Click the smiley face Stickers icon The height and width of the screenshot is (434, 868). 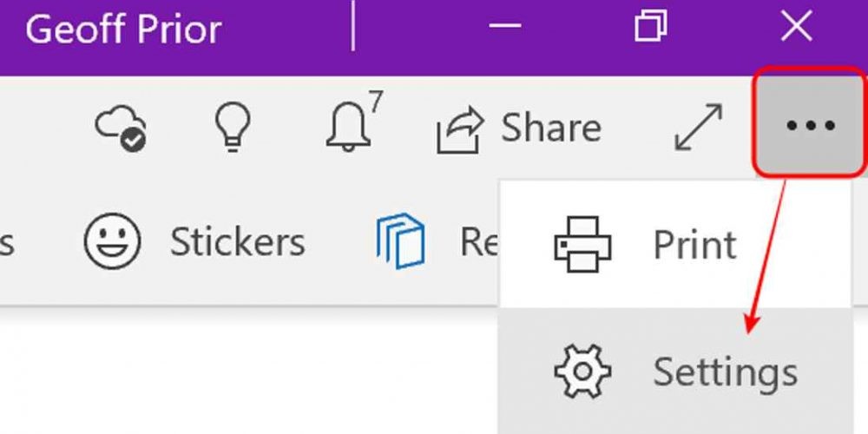pyautogui.click(x=112, y=241)
